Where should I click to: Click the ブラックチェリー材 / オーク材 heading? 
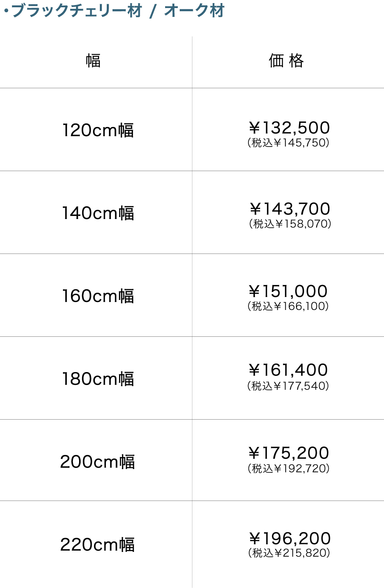pyautogui.click(x=115, y=11)
